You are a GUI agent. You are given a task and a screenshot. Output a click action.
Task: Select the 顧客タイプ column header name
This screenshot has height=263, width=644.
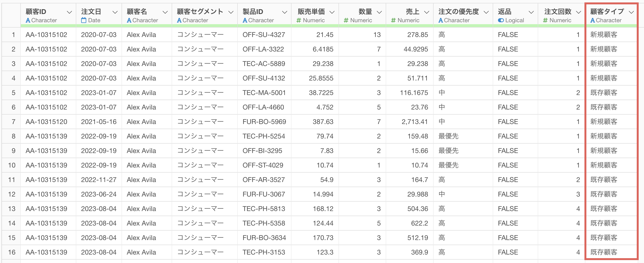[607, 12]
